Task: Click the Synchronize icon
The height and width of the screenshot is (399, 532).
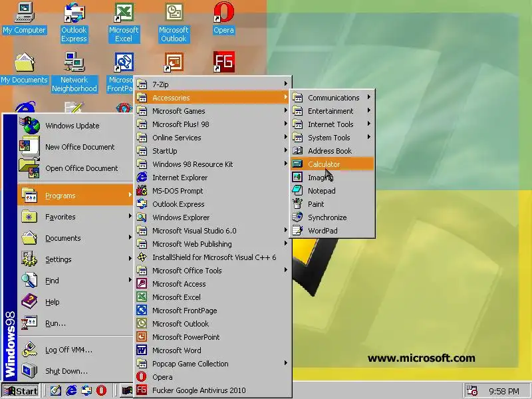Action: 297,217
